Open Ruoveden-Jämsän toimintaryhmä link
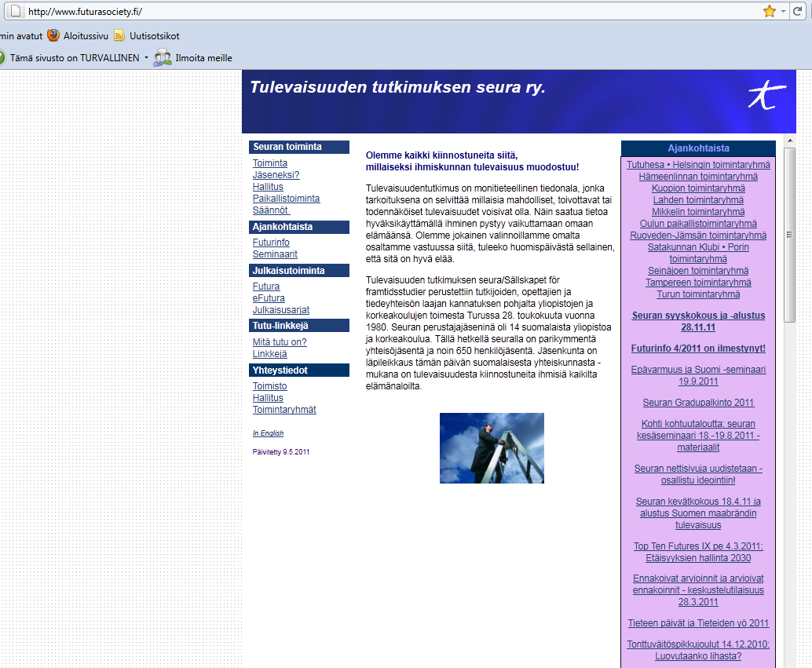 click(698, 235)
